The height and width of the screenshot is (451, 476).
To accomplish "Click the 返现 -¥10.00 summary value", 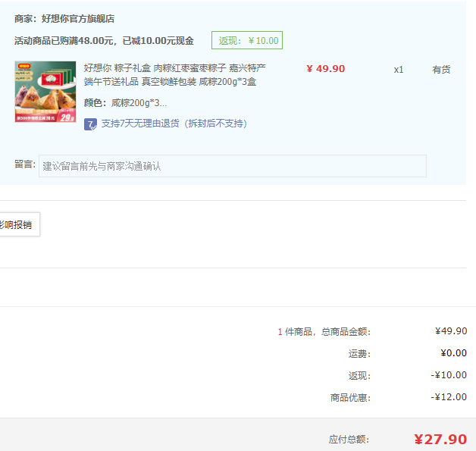I will (x=449, y=375).
